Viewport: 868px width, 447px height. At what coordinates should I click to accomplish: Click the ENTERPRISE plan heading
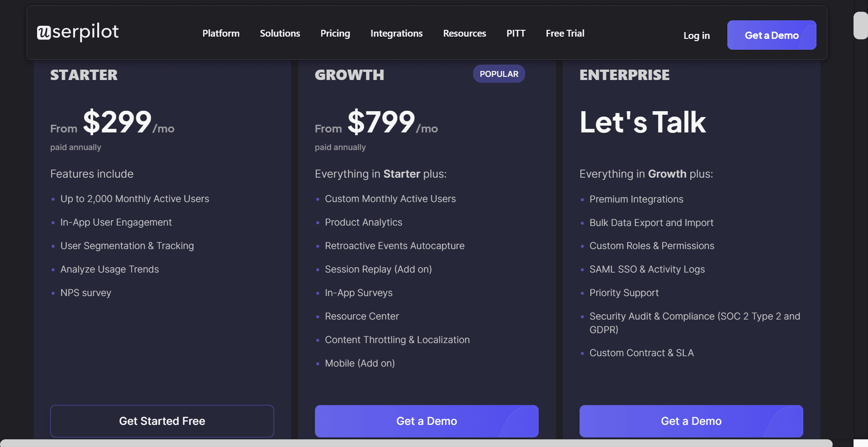click(624, 75)
